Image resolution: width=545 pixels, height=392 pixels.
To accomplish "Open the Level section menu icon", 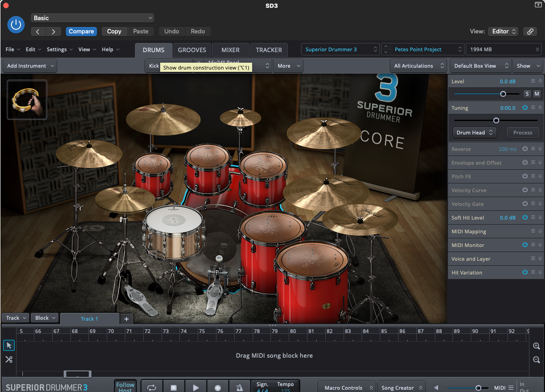I will [x=533, y=81].
